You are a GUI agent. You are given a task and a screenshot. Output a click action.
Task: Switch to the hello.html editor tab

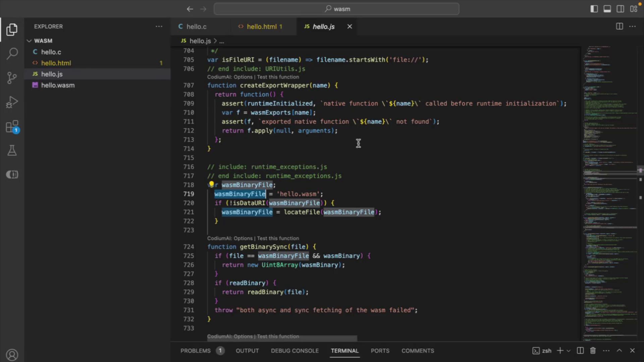pyautogui.click(x=262, y=26)
